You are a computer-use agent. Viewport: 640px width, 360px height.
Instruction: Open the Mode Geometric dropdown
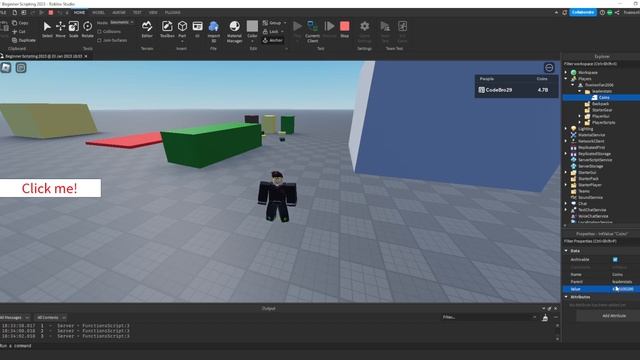(121, 22)
